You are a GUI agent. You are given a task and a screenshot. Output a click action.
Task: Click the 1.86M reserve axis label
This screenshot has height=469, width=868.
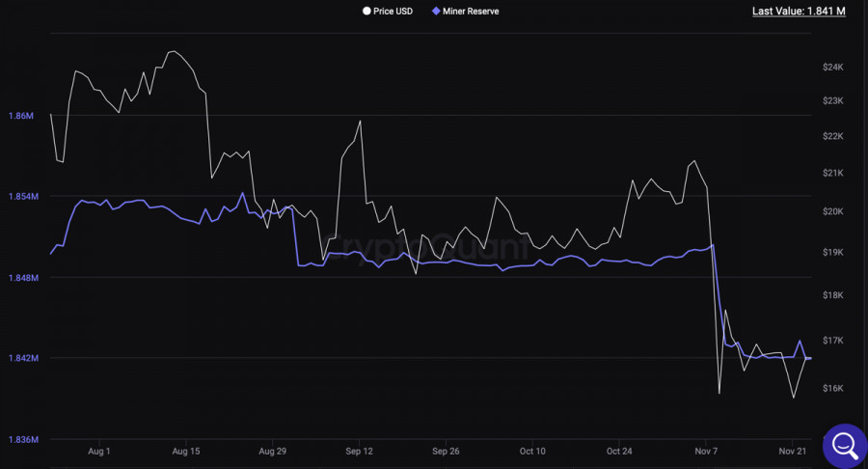pos(21,116)
